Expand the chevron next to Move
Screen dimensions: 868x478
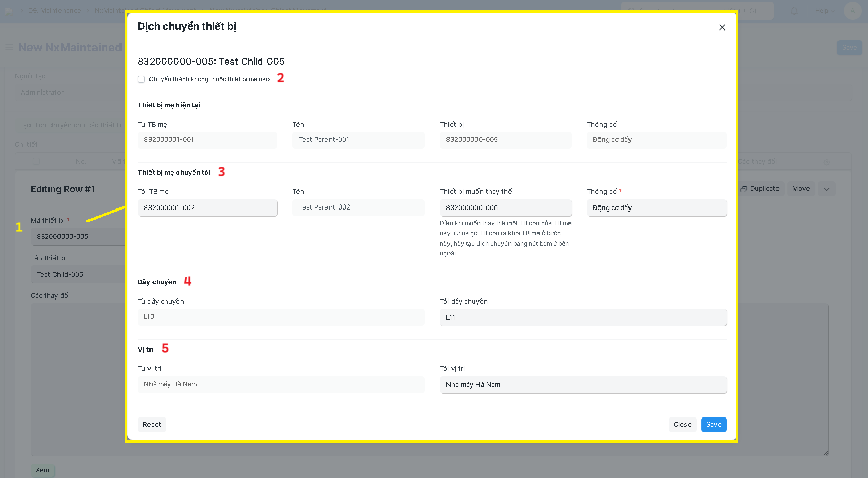click(827, 189)
